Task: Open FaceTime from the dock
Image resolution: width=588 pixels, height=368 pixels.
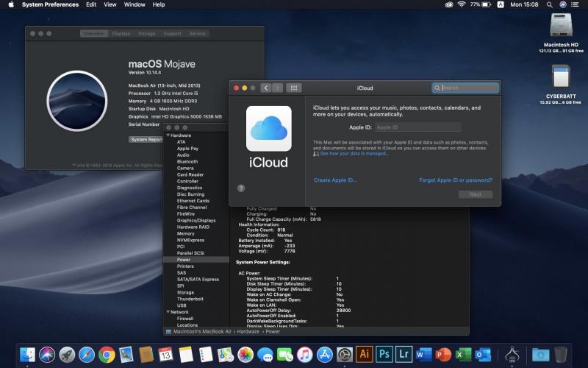Action: pos(284,355)
